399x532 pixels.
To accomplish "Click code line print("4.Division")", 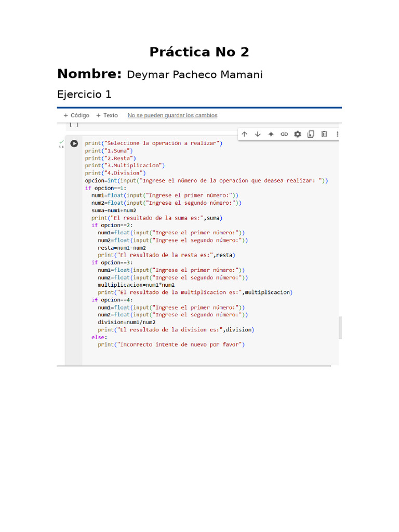I will click(x=115, y=173).
